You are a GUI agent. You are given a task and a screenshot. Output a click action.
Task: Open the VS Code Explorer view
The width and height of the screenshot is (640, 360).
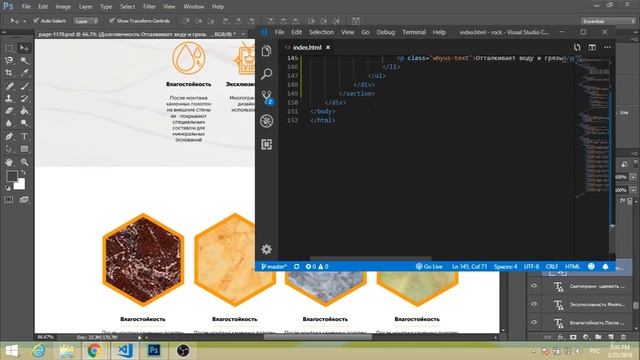tap(267, 51)
